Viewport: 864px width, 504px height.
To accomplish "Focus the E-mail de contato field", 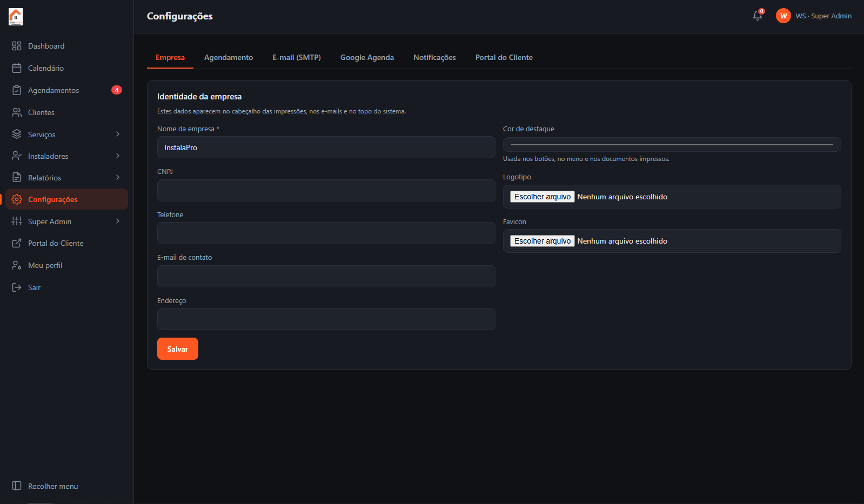I will (326, 276).
